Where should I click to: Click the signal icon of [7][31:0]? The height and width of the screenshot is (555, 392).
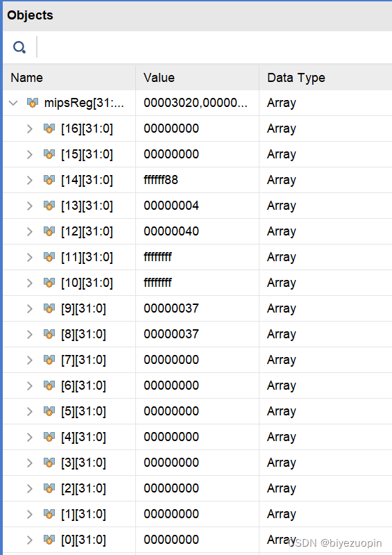pyautogui.click(x=49, y=360)
